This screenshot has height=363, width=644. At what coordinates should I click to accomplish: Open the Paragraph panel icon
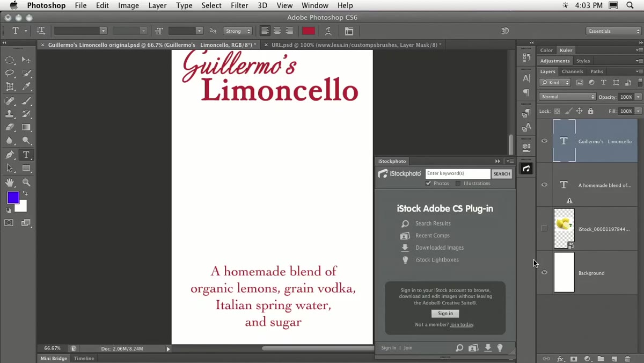(x=526, y=93)
